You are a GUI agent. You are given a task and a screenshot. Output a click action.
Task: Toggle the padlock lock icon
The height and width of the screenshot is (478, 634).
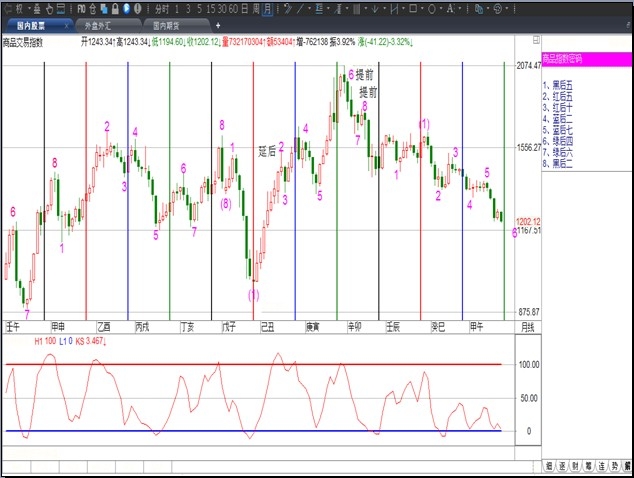pos(115,8)
